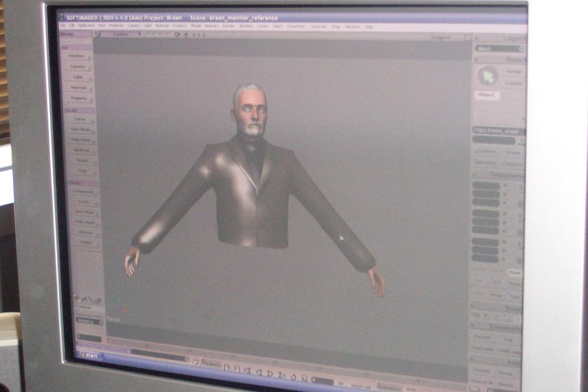Open the Get Camera submenu button
Viewport: 588px width, 392px height.
click(78, 67)
